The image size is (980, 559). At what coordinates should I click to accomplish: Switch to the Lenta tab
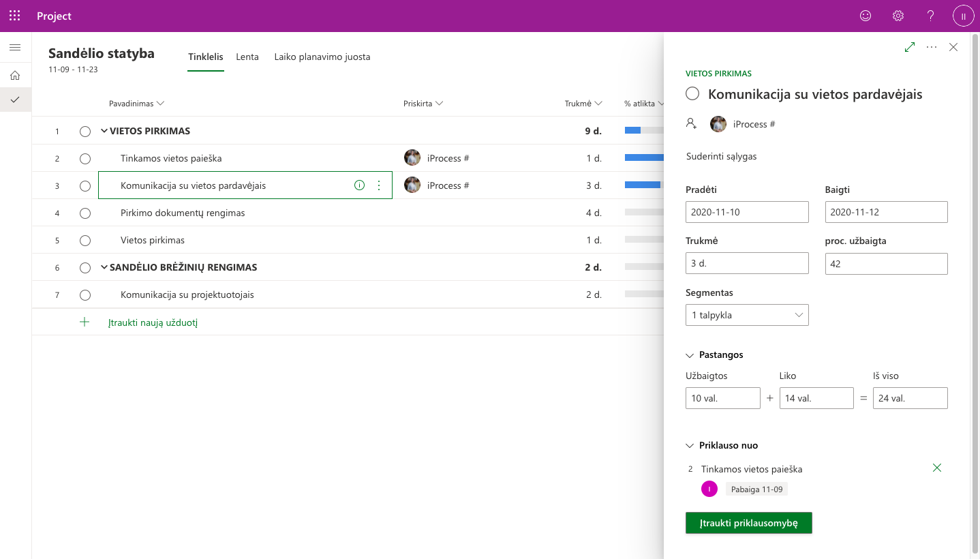(x=247, y=57)
